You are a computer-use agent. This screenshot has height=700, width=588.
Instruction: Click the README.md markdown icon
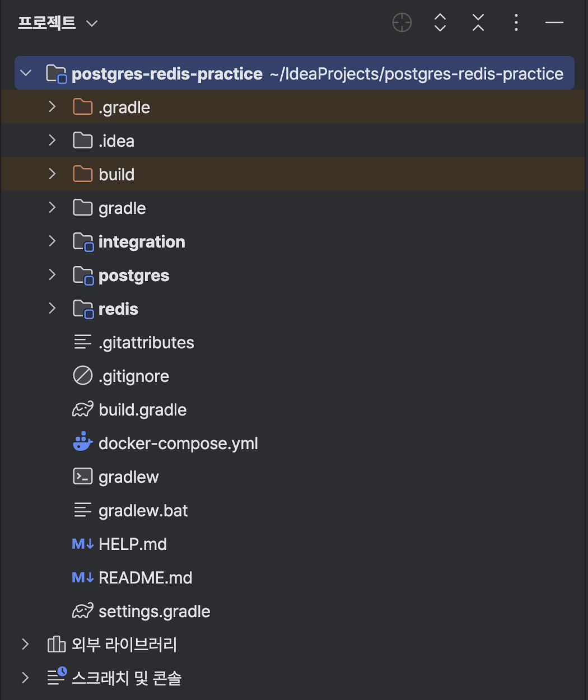pyautogui.click(x=83, y=577)
